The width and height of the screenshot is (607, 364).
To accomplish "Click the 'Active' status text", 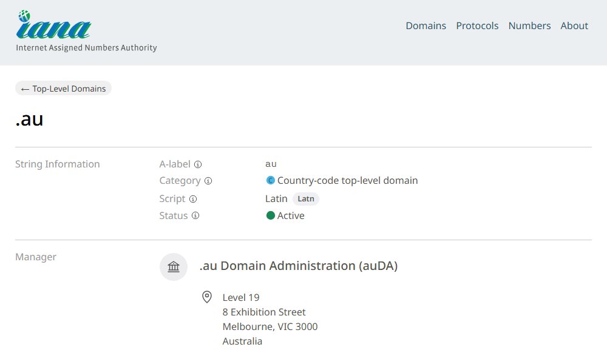I will (291, 215).
